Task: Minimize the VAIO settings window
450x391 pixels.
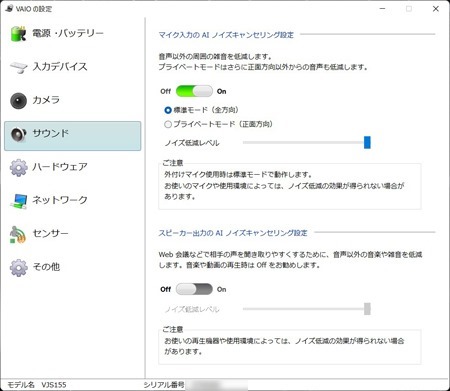Action: [382, 9]
